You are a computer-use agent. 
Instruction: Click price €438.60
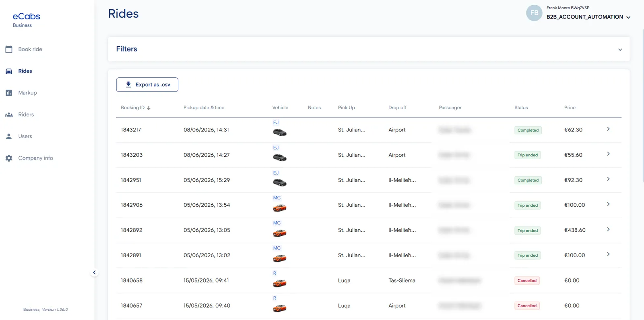click(x=575, y=230)
